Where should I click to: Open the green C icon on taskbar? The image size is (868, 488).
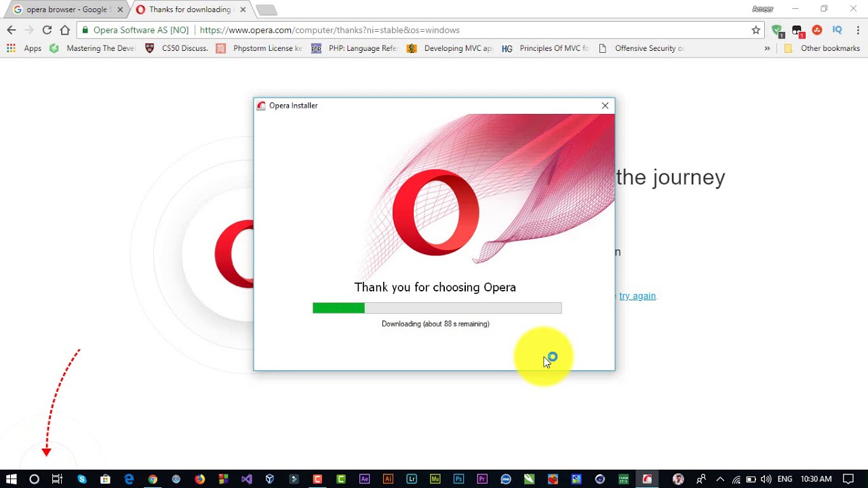pyautogui.click(x=341, y=479)
